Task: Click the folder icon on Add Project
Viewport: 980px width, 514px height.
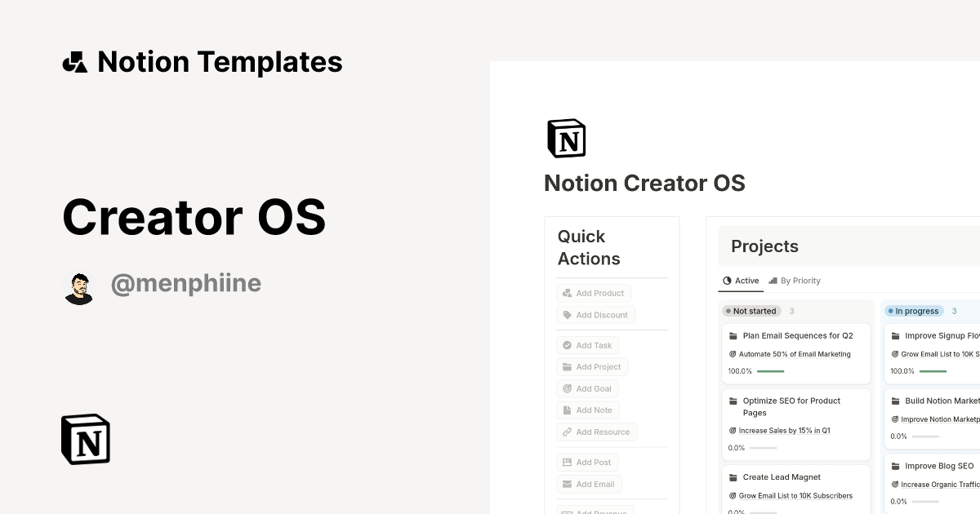Action: (566, 366)
